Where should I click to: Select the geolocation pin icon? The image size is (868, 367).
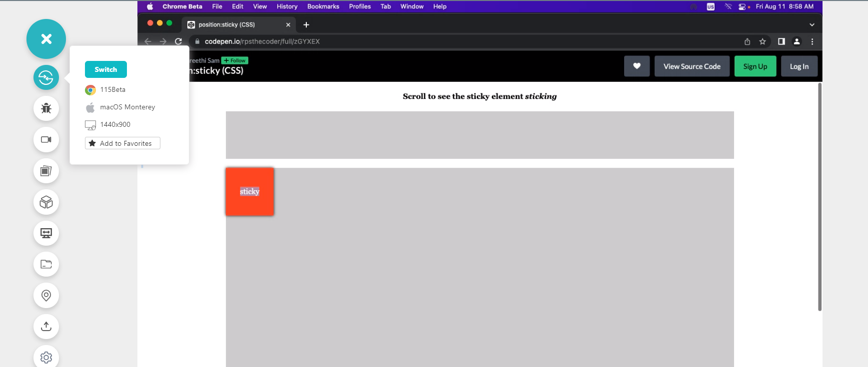tap(46, 296)
